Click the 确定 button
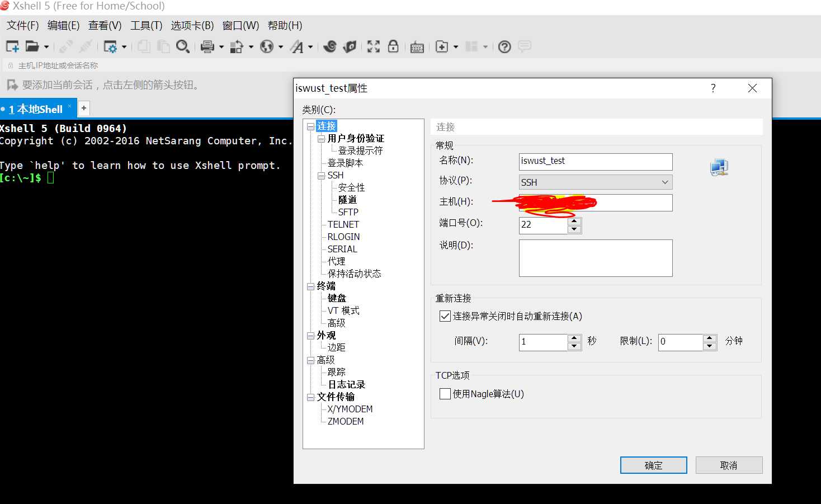 tap(653, 465)
